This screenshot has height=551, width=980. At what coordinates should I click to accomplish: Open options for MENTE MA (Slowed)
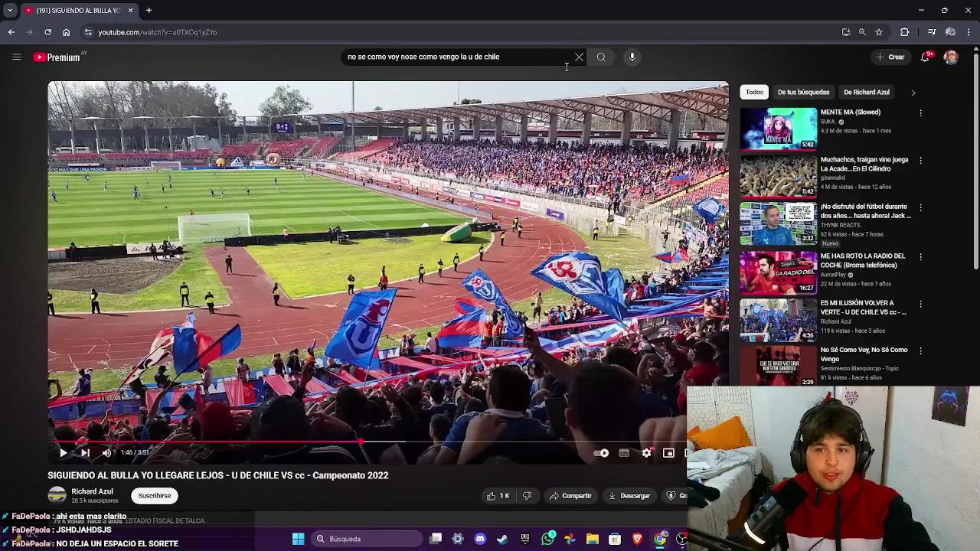pos(920,112)
